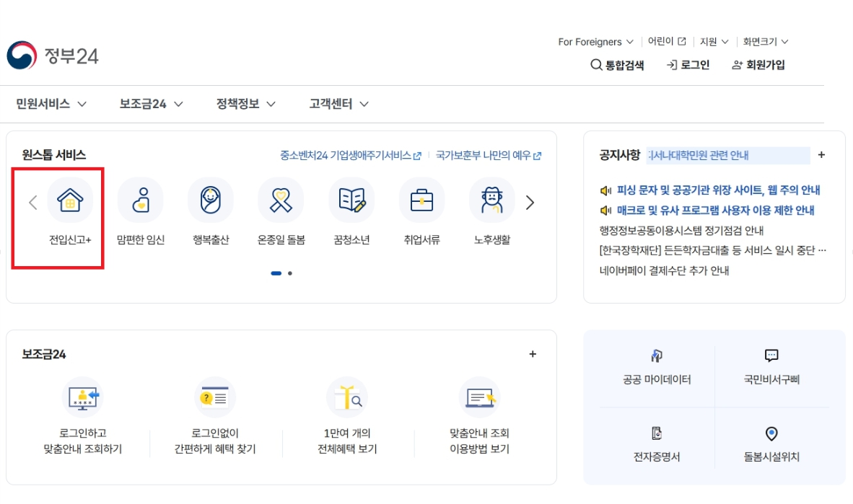Viewport: 853px width, 504px height.
Task: Select the 공공 마이데이터 icon
Action: pos(656,356)
